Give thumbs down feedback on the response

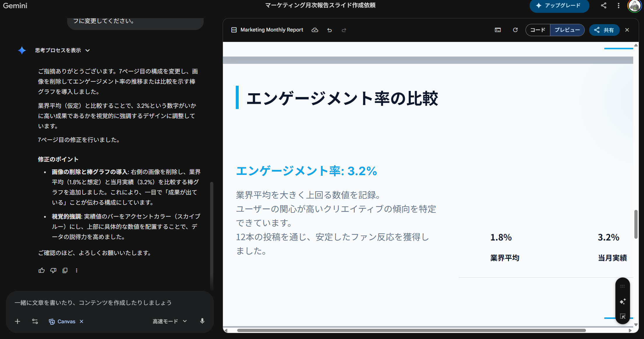53,271
